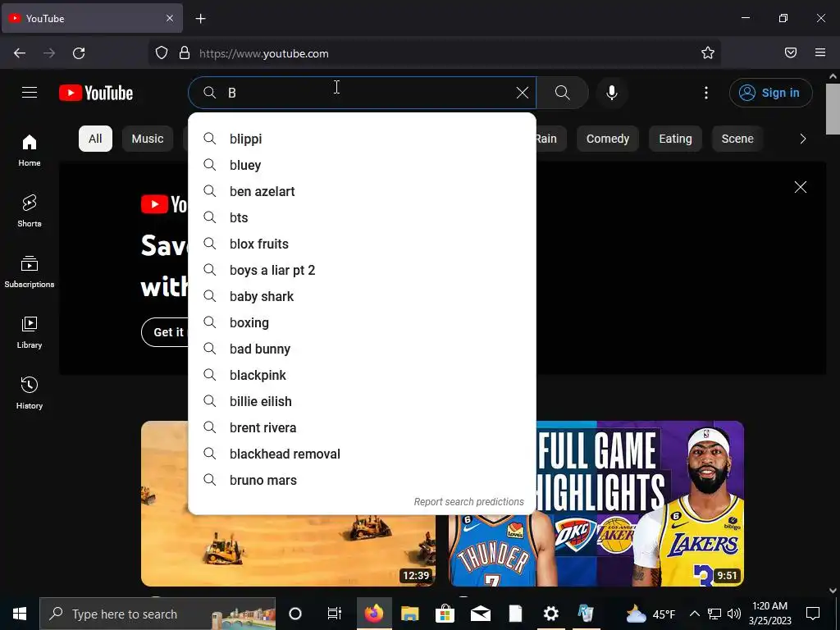Open a new browser tab
This screenshot has width=840, height=630.
pyautogui.click(x=200, y=19)
